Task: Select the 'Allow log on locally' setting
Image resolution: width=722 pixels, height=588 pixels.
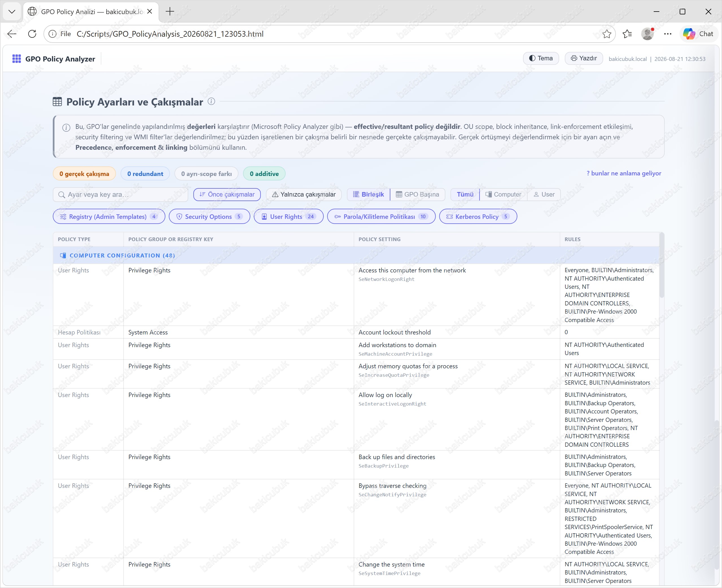Action: coord(385,395)
